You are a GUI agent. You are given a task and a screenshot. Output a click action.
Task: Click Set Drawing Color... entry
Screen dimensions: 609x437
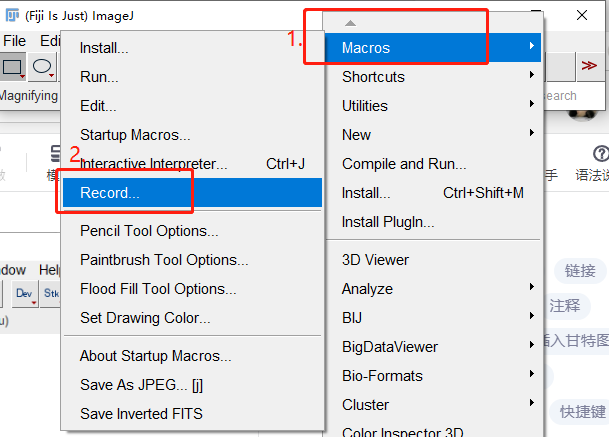tap(145, 318)
